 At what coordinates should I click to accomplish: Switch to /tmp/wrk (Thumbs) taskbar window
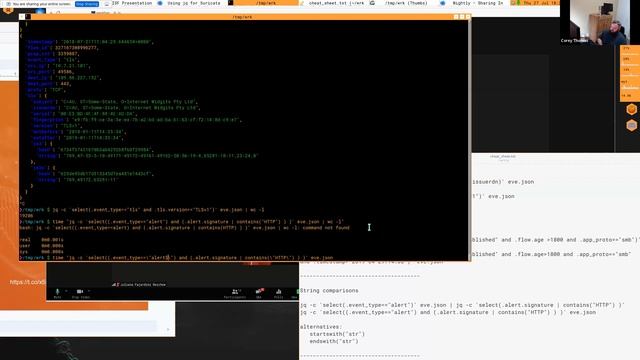point(406,3)
